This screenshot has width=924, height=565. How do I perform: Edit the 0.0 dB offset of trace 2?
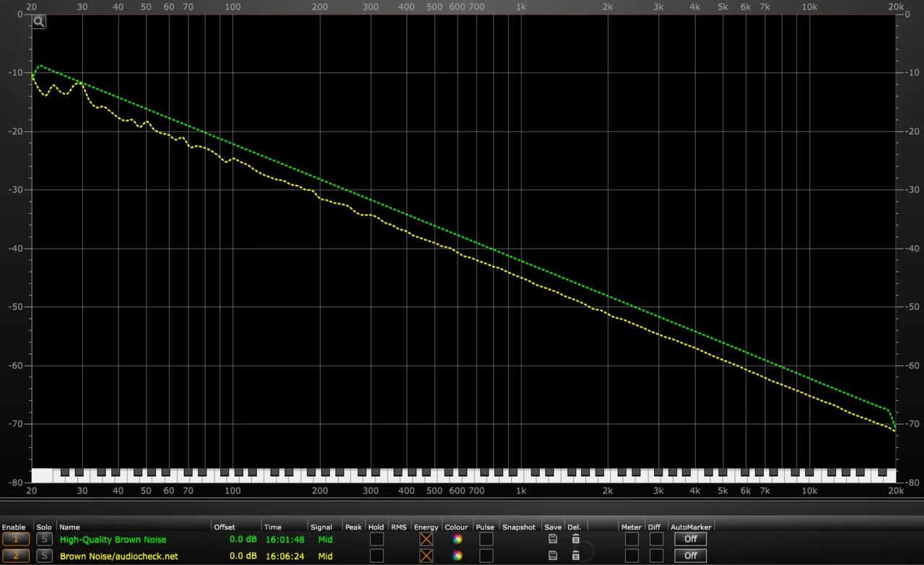[243, 556]
